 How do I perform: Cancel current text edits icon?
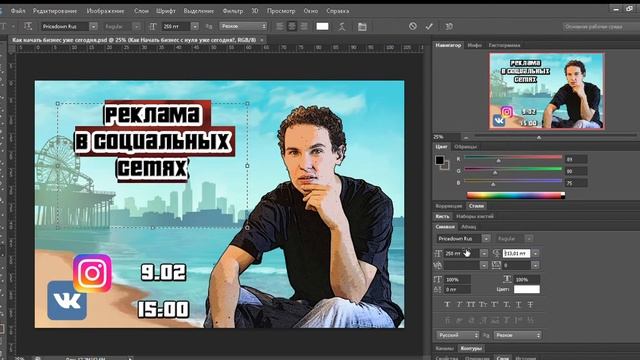[413, 26]
